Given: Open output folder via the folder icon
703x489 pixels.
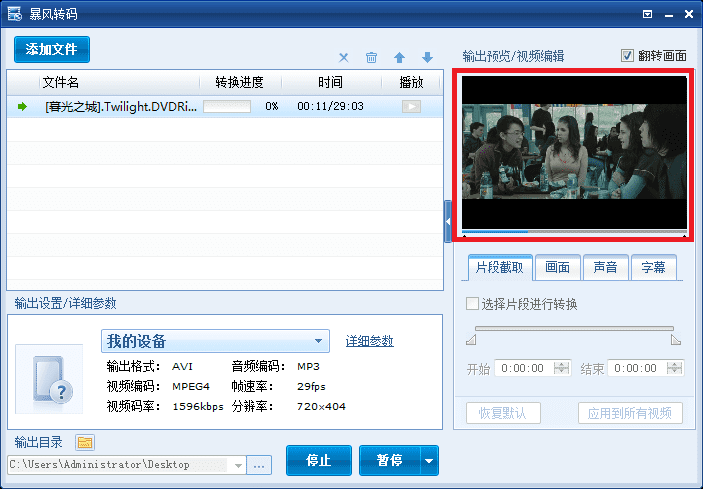Looking at the screenshot, I should coord(85,442).
